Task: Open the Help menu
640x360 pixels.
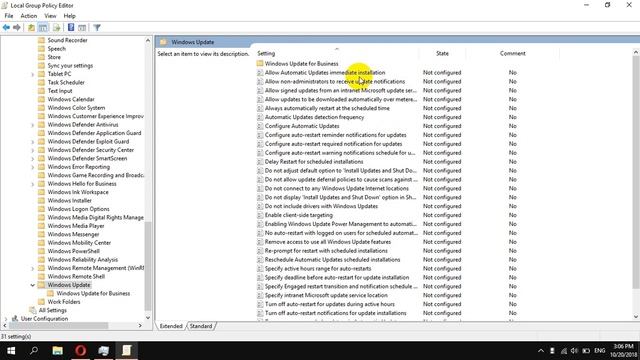Action: click(69, 16)
